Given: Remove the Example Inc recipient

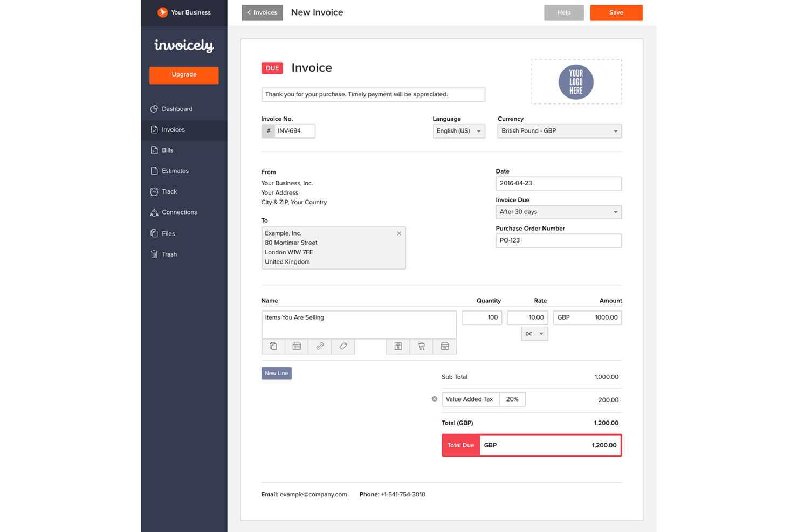Looking at the screenshot, I should pos(399,233).
